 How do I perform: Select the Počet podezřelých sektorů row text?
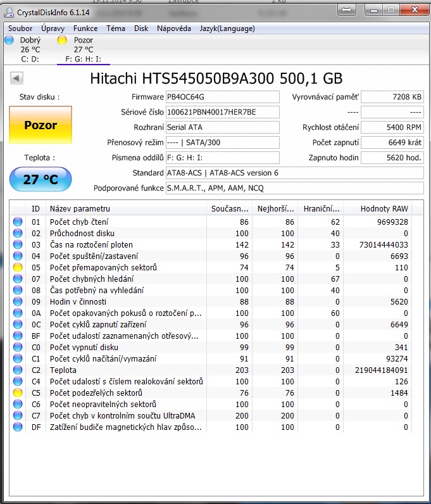(96, 393)
